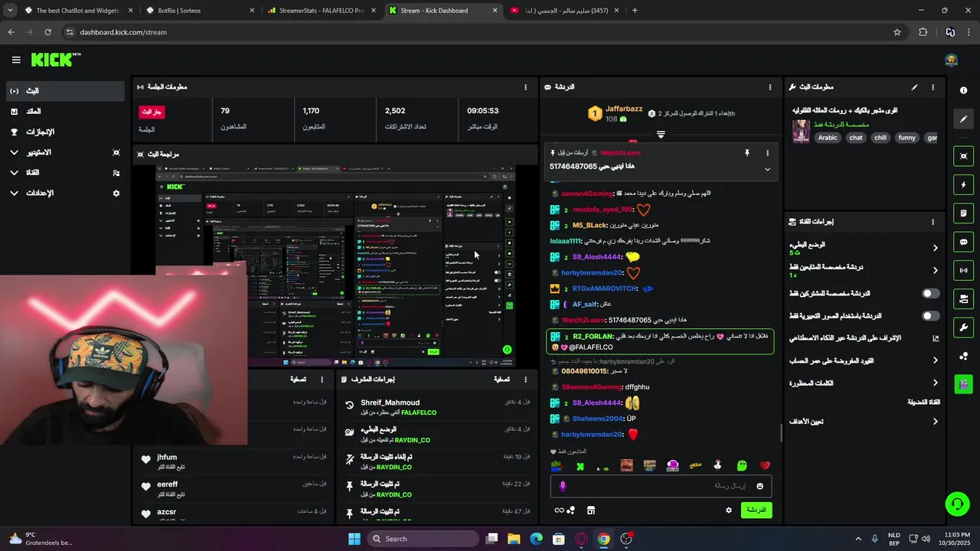Click the wrench icon in the right rail
The image size is (980, 551).
click(963, 328)
